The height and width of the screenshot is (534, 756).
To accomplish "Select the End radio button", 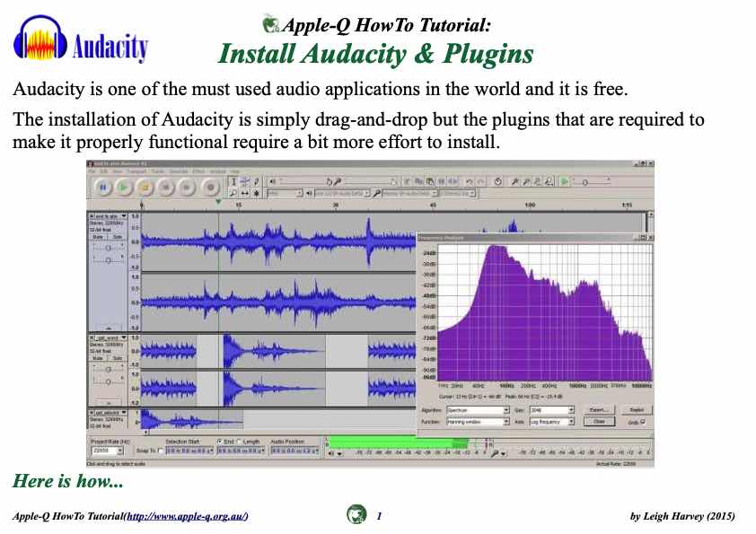I will (x=219, y=442).
